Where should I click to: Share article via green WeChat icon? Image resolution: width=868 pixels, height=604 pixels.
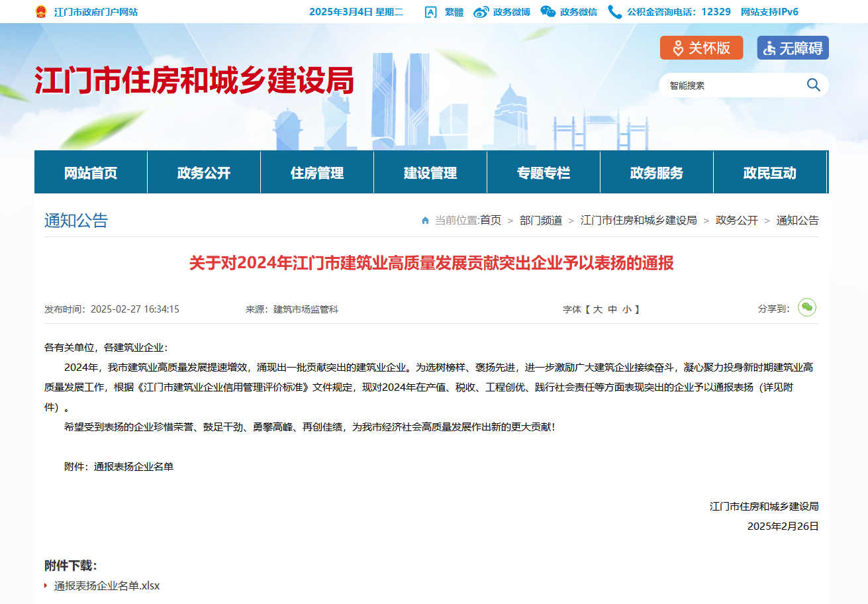tap(807, 307)
